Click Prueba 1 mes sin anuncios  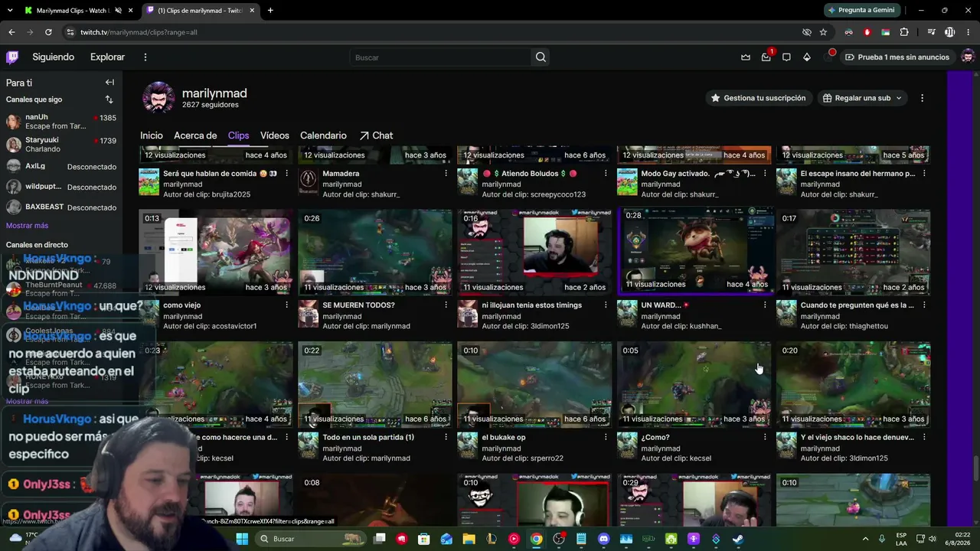pos(897,57)
